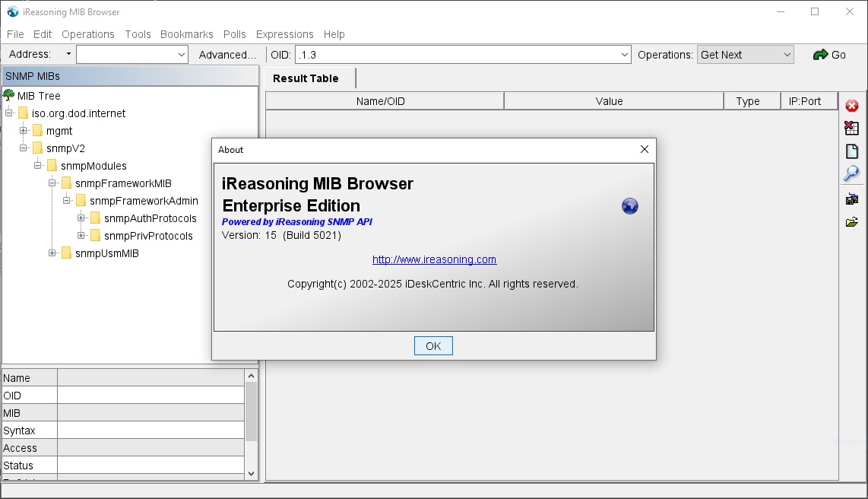Click the snmpModules folder icon
The width and height of the screenshot is (868, 499).
52,166
